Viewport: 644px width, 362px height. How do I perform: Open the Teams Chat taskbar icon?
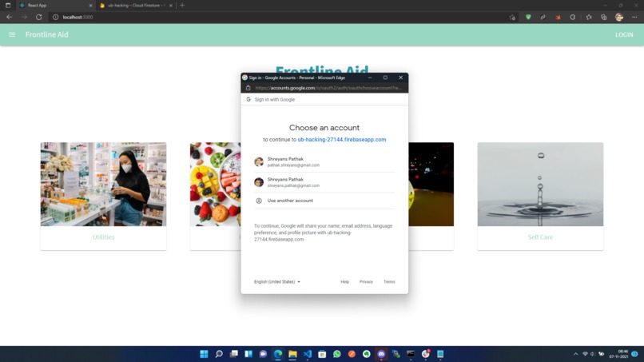click(263, 354)
